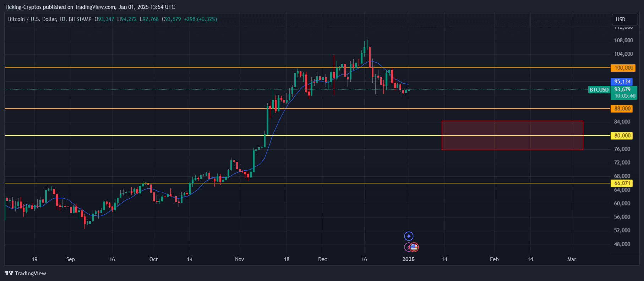Viewport: 644px width, 281px height.
Task: Click the 108,000 price axis label
Action: point(623,40)
